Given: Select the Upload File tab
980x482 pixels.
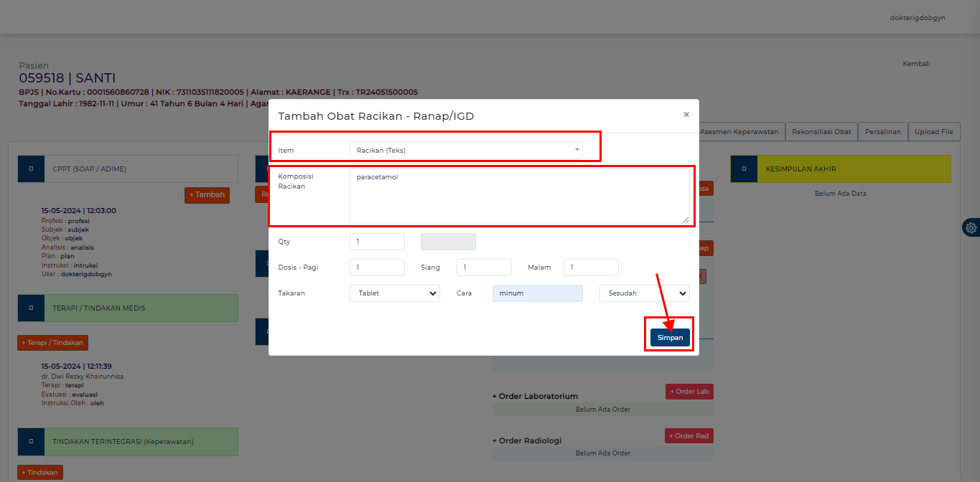Looking at the screenshot, I should [933, 132].
